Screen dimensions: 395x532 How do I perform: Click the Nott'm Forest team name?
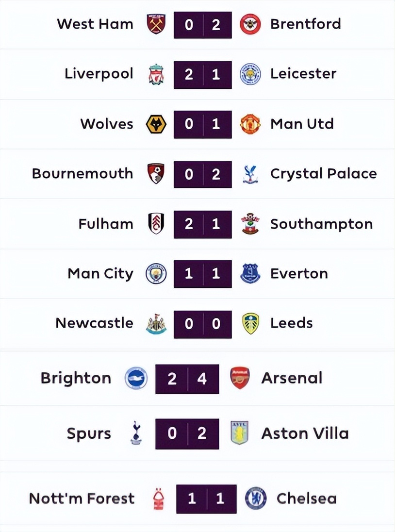[x=82, y=499]
